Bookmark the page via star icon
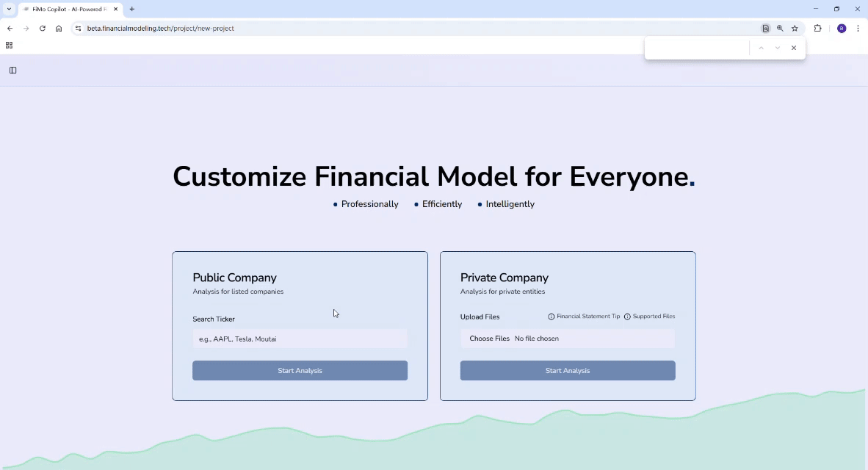Viewport: 868px width, 470px height. (x=795, y=28)
